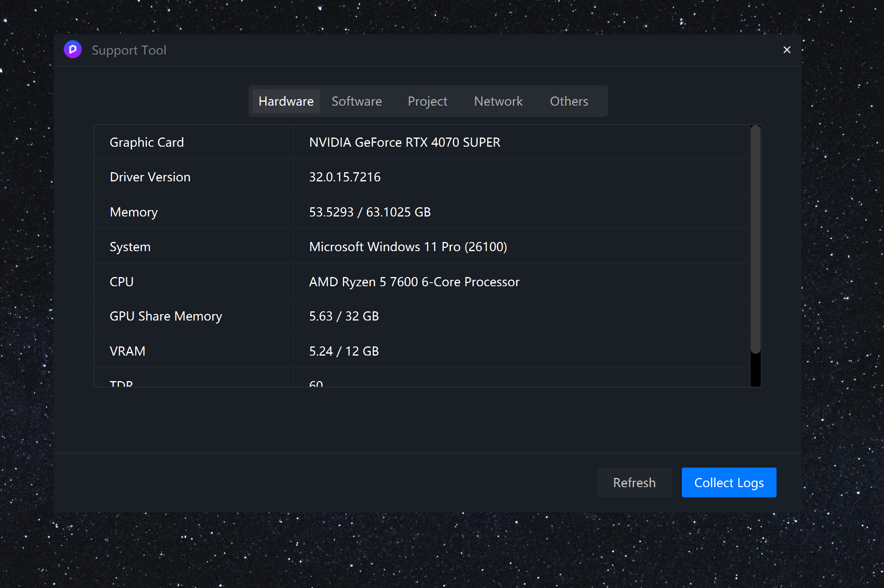Go to the Network tab
This screenshot has height=588, width=884.
coord(498,101)
